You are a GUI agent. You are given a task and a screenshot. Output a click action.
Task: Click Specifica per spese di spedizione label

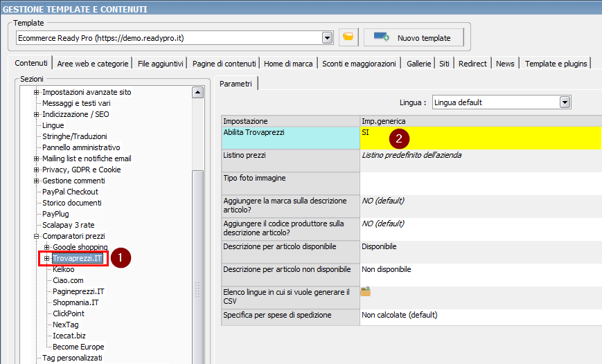tap(291, 317)
